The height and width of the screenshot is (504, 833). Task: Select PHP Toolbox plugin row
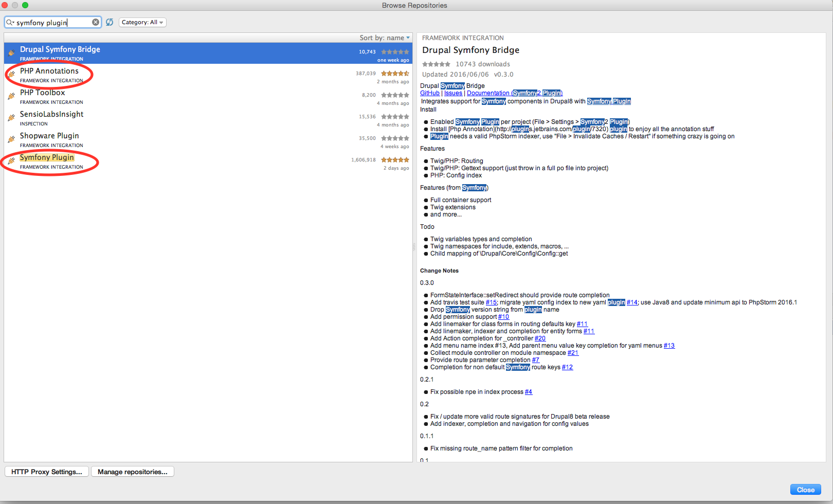(208, 97)
